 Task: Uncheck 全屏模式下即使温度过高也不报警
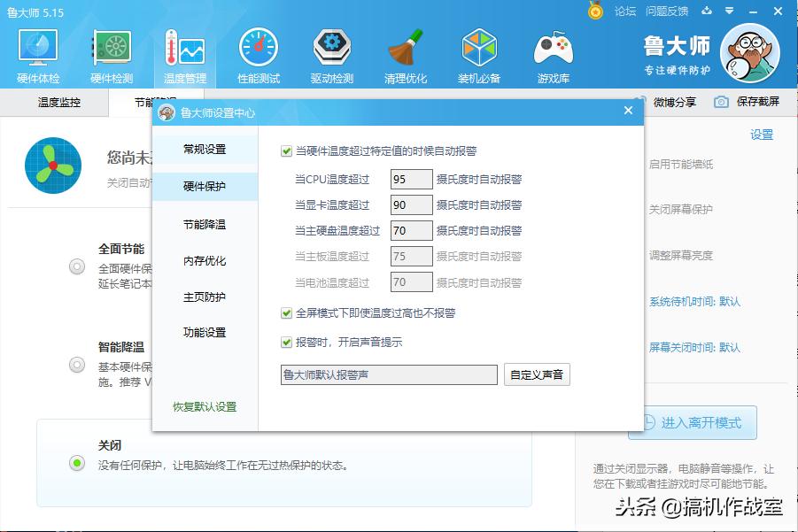click(285, 314)
